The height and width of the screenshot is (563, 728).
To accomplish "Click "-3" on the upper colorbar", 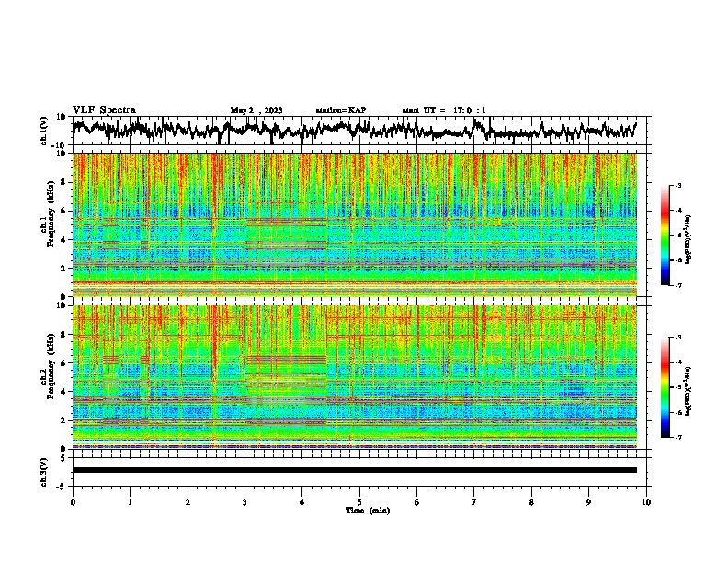I will pyautogui.click(x=678, y=185).
